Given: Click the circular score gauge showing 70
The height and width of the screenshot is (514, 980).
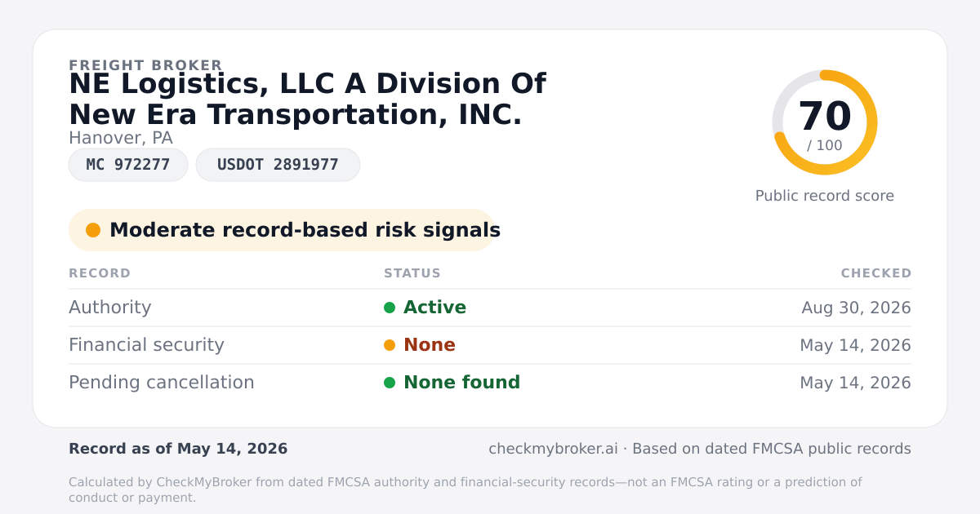Looking at the screenshot, I should 825,122.
